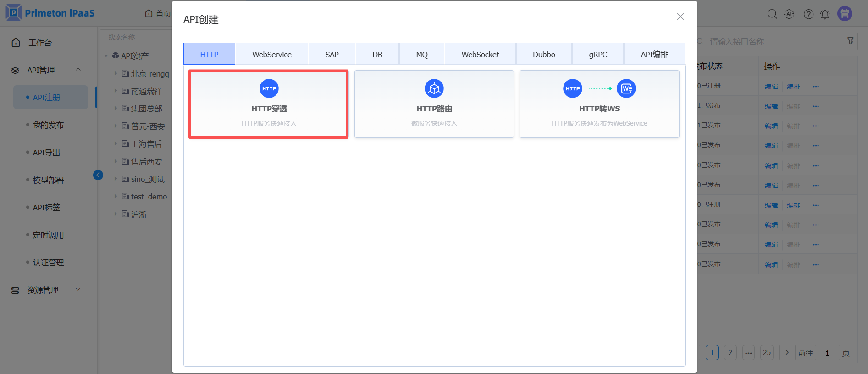
Task: Select page 1 in pagination
Action: pyautogui.click(x=712, y=352)
